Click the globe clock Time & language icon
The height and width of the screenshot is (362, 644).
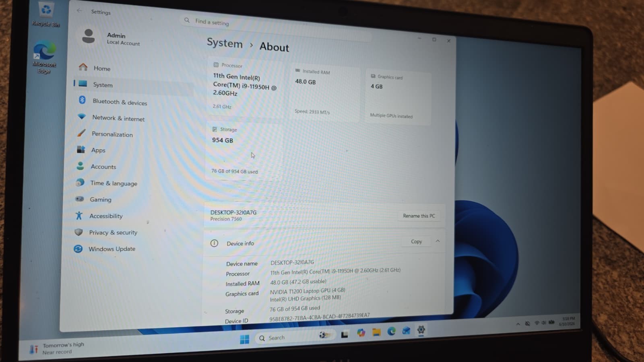(x=80, y=182)
